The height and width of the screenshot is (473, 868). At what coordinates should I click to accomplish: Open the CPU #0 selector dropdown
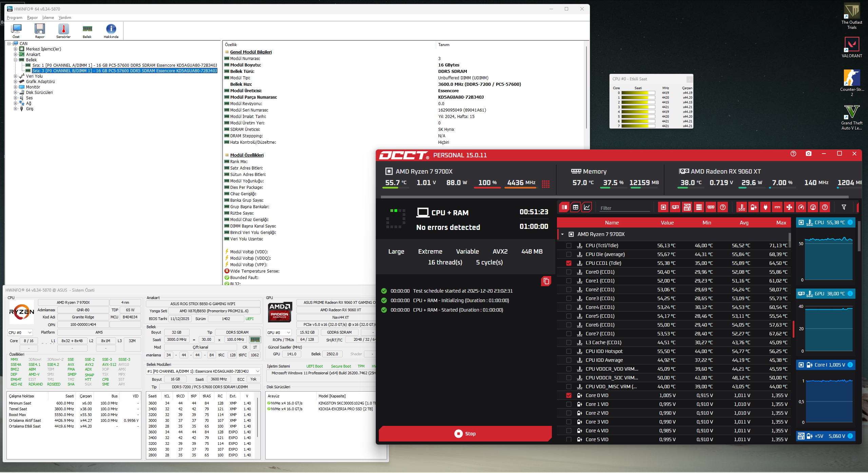tap(20, 333)
